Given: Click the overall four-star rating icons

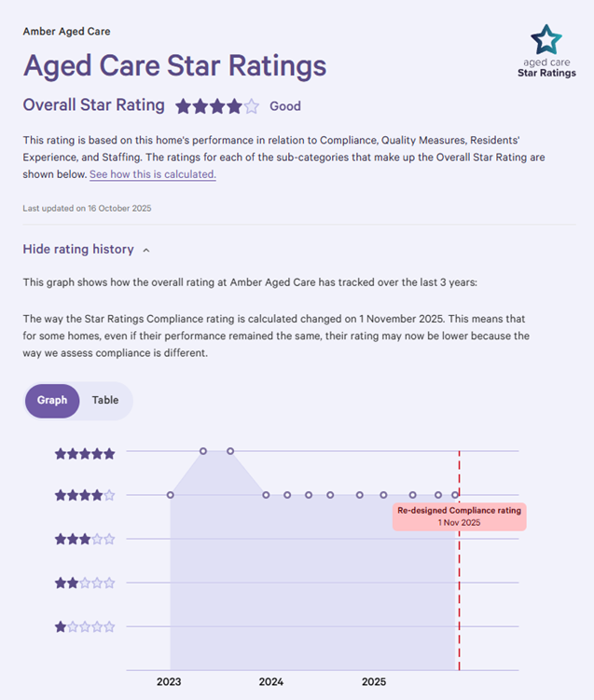Looking at the screenshot, I should click(x=217, y=106).
